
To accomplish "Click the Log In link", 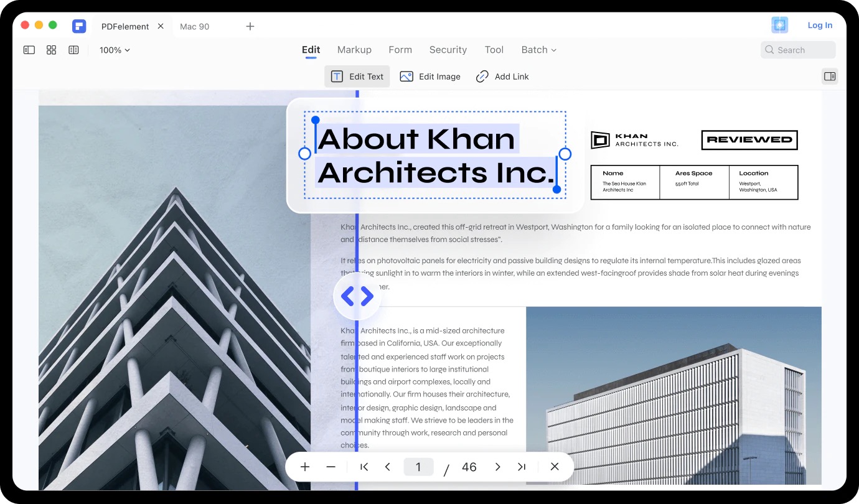I will click(x=820, y=26).
